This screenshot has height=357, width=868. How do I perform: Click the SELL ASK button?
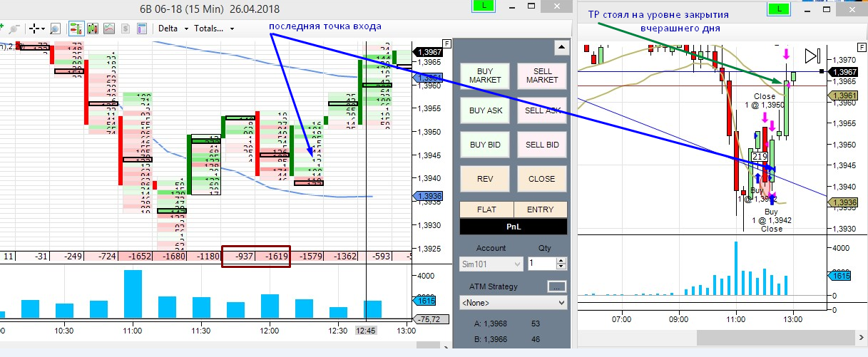542,110
